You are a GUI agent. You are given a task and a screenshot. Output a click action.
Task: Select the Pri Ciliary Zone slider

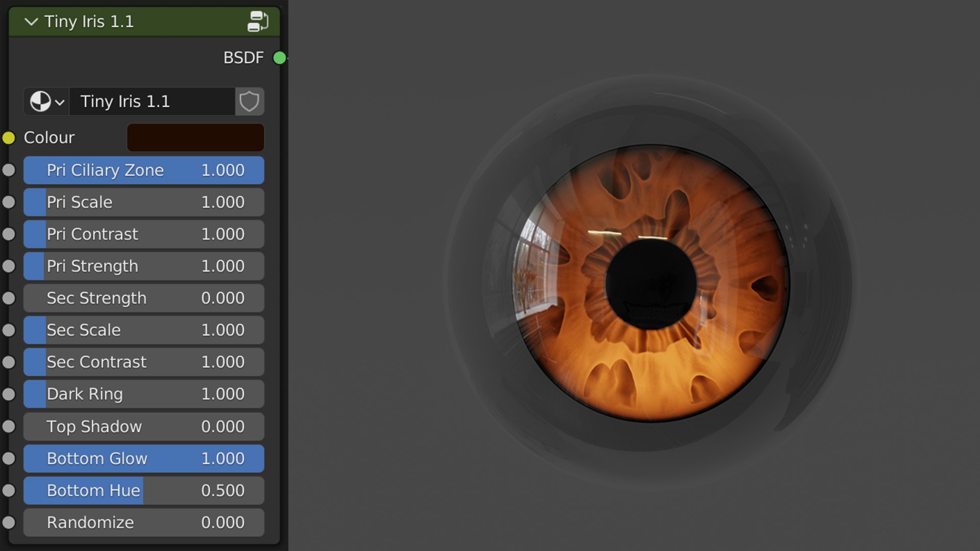click(143, 170)
